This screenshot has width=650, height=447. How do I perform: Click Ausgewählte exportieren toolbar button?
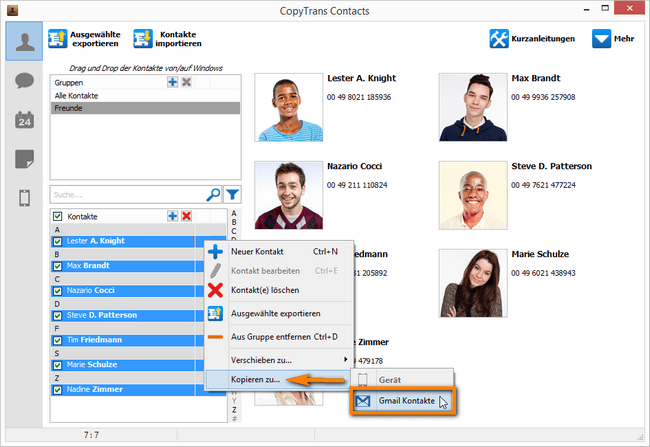[85, 39]
